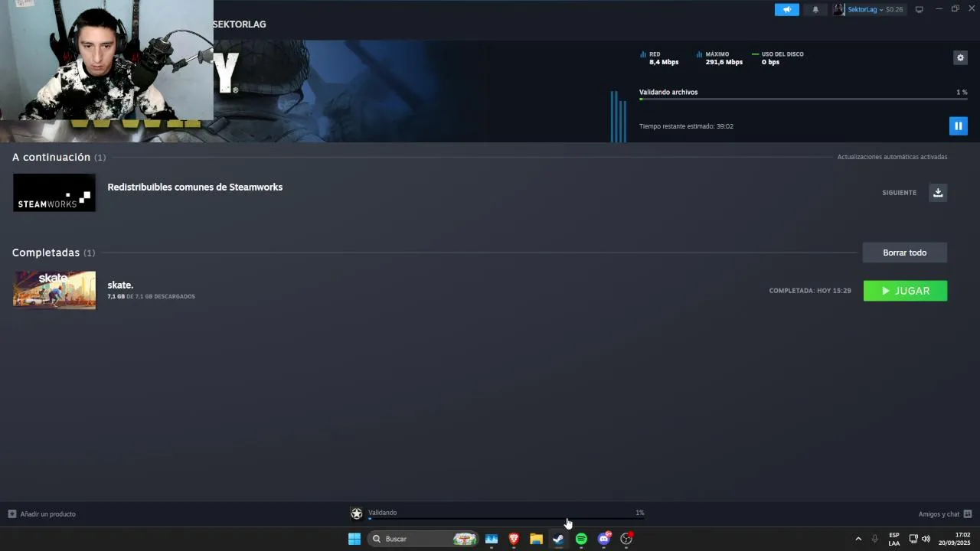Click the Buscar taskbar search box

423,539
